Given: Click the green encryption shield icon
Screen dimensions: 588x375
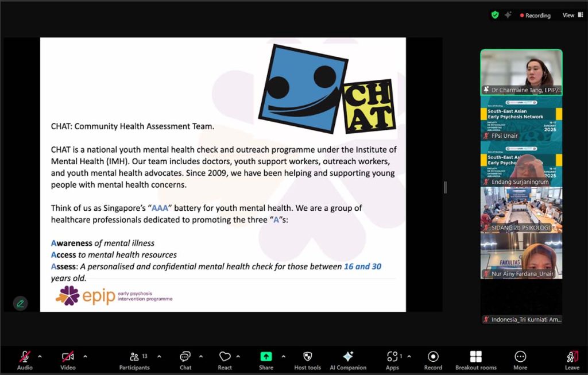Looking at the screenshot, I should (495, 15).
